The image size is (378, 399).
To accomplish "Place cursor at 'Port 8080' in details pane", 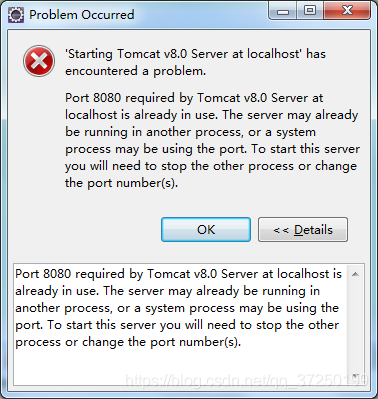I will pos(43,274).
